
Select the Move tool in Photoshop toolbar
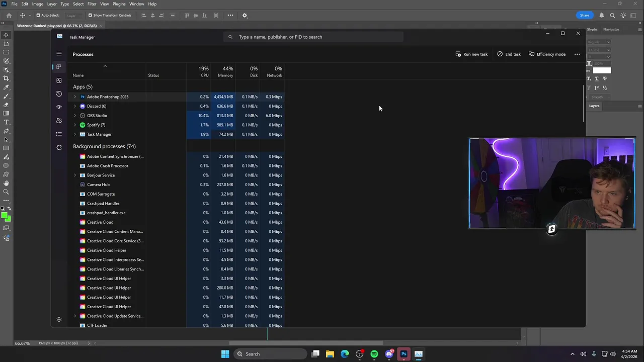6,35
